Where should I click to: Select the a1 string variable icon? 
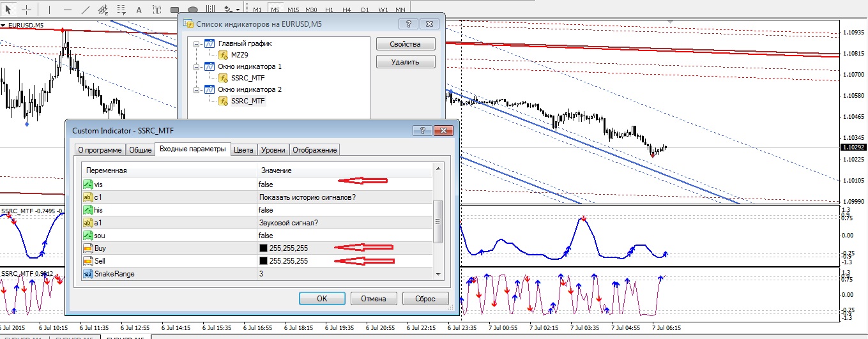pyautogui.click(x=88, y=222)
